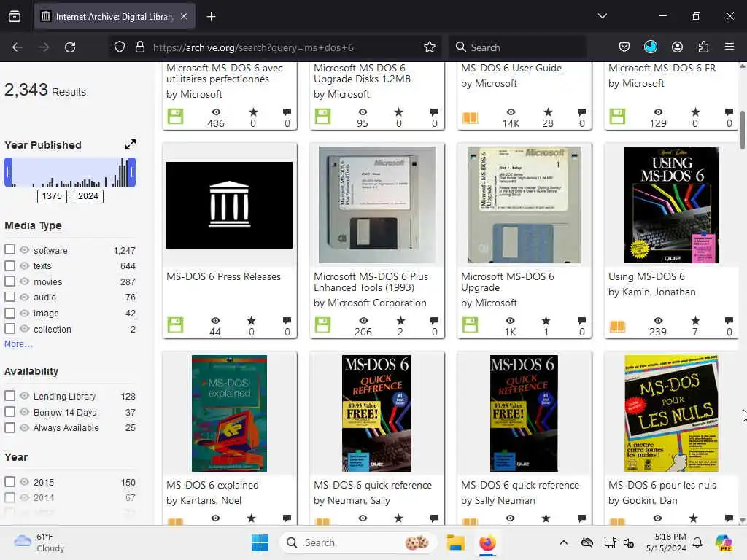The image size is (747, 560).
Task: Click the Windows taskbar Search box
Action: coord(357,542)
